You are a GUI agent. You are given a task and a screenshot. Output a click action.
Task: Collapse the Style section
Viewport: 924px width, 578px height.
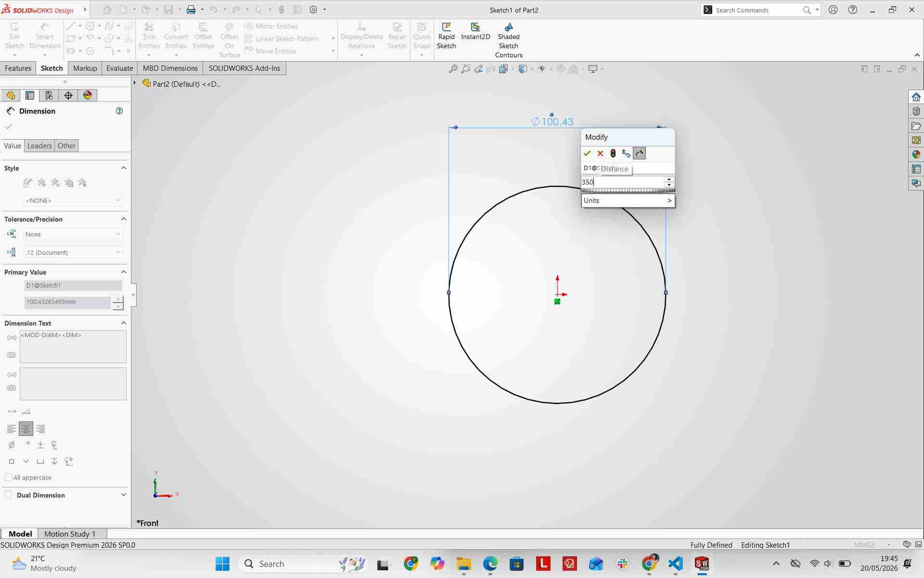point(124,168)
